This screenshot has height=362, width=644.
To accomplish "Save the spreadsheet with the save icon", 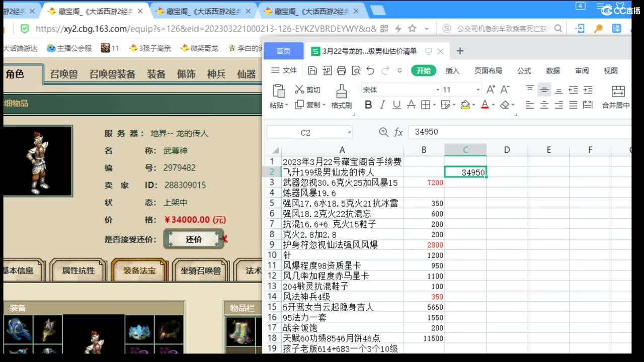I will tap(312, 70).
